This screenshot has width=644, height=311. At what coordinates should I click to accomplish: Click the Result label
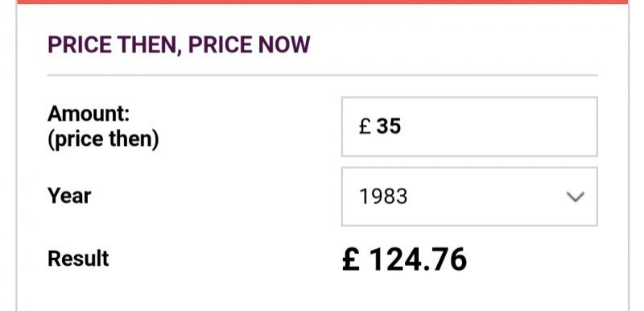(x=78, y=259)
